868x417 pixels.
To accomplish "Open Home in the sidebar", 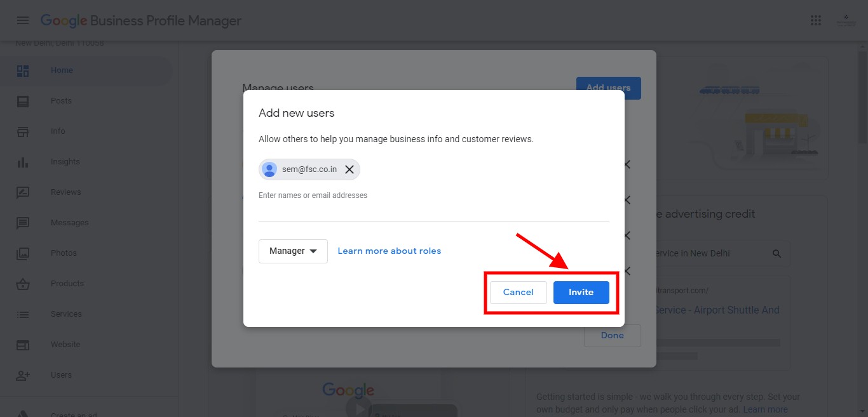I will 62,70.
